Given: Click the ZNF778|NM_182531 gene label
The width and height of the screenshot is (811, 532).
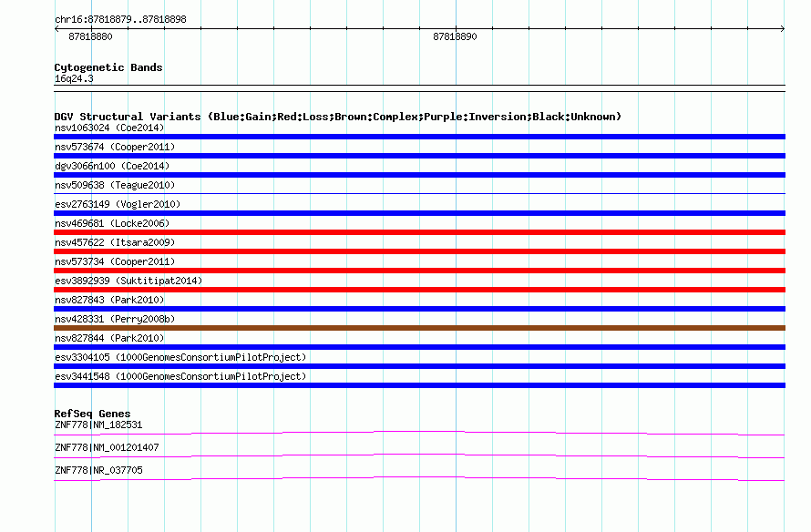Looking at the screenshot, I should (x=98, y=425).
